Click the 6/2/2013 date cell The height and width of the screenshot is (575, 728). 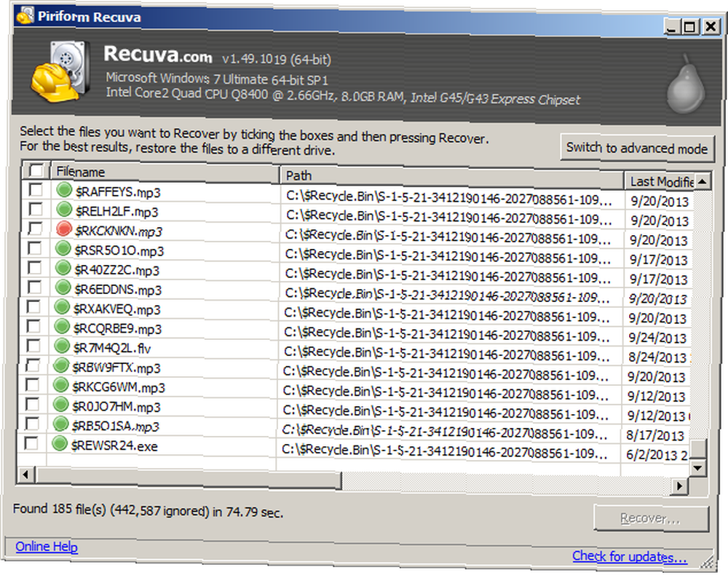pos(657,455)
